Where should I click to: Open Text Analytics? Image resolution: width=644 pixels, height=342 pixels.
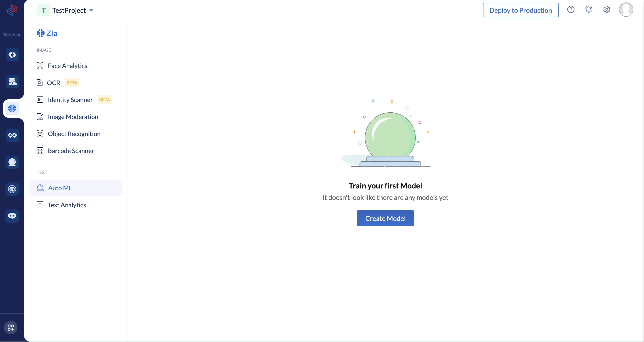point(76,205)
